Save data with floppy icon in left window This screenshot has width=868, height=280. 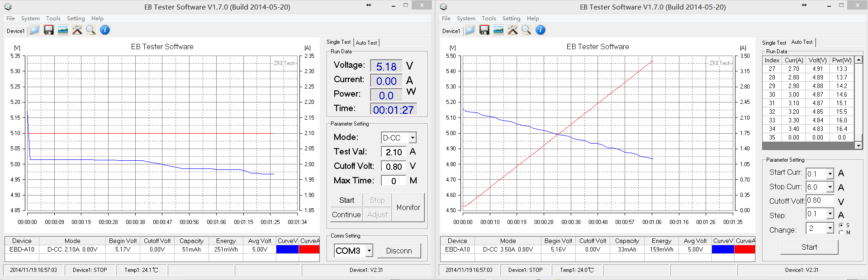pyautogui.click(x=49, y=30)
